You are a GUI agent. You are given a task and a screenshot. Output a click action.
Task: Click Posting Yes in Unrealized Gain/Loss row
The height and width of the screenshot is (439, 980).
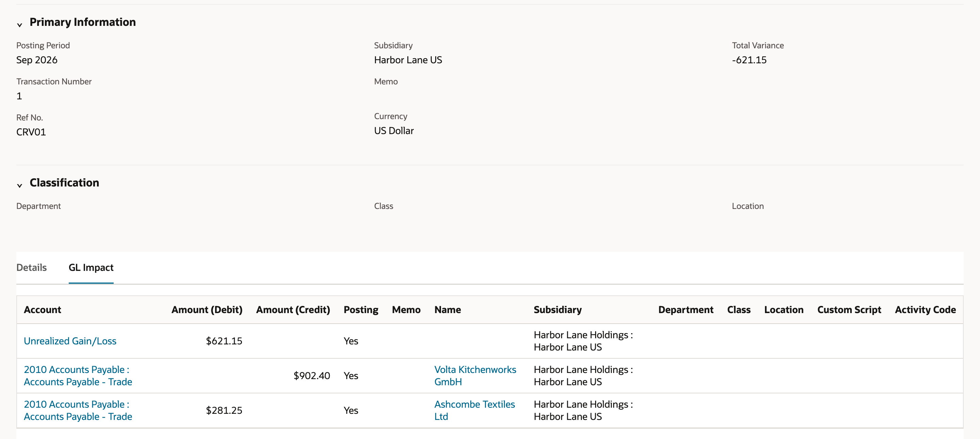coord(351,341)
